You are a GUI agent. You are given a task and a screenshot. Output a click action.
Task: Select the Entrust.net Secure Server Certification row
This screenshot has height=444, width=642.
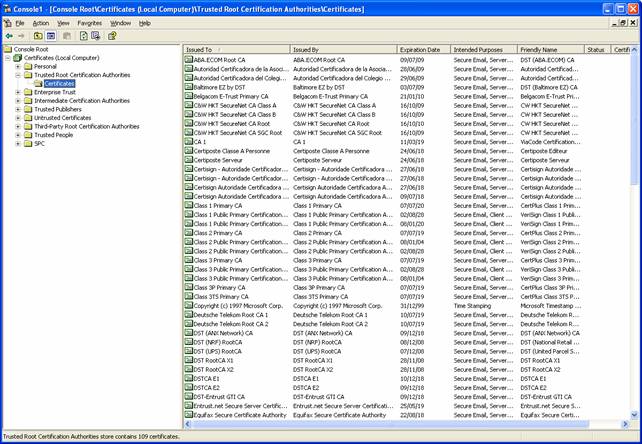point(407,406)
